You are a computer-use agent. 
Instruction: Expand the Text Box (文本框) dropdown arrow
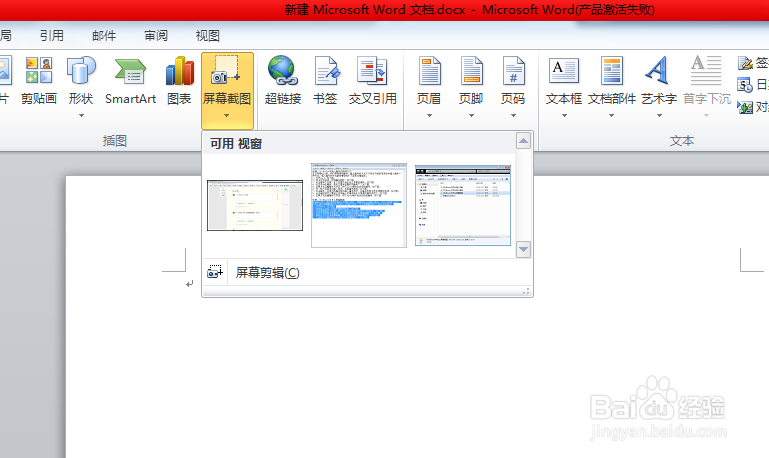click(564, 116)
